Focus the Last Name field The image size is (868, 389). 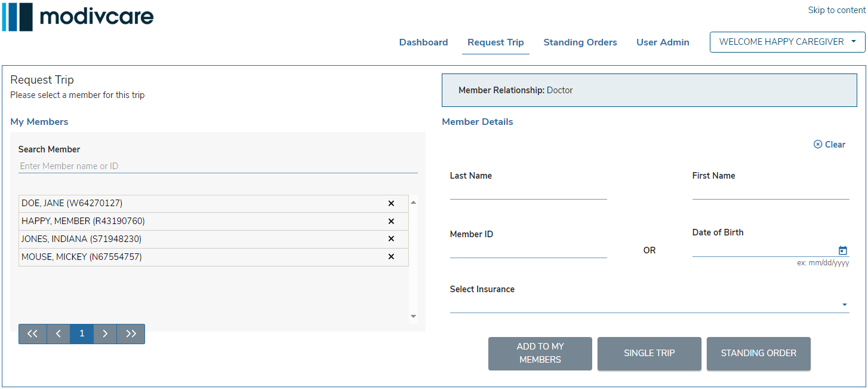(x=528, y=192)
